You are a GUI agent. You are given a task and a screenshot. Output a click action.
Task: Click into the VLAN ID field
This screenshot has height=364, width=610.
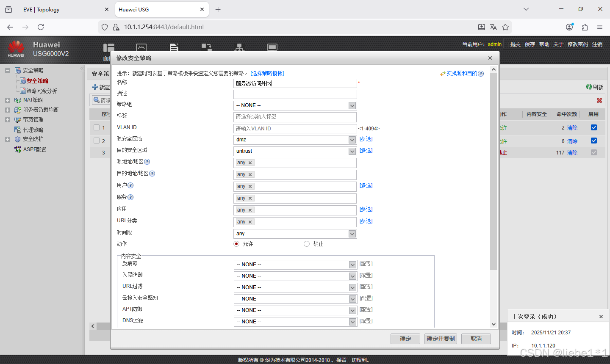pos(295,129)
